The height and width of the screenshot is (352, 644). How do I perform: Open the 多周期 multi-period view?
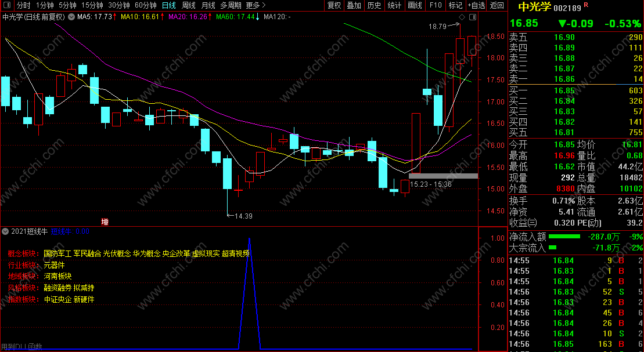pyautogui.click(x=231, y=5)
